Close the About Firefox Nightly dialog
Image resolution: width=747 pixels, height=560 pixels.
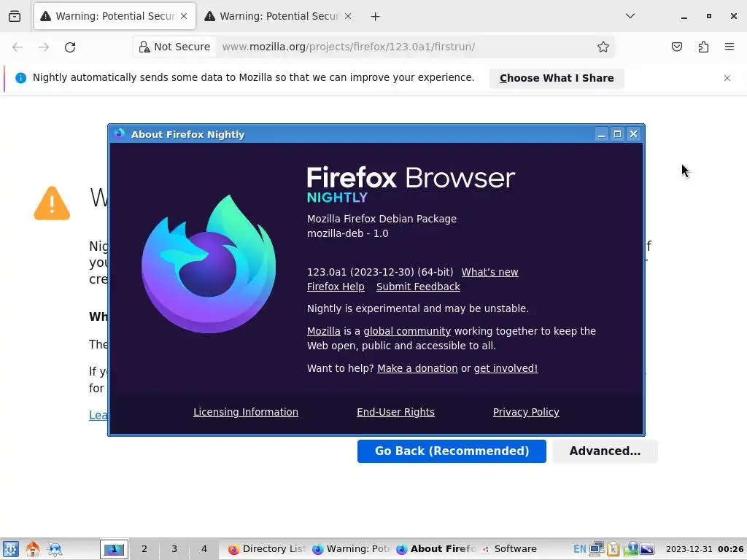click(x=633, y=134)
